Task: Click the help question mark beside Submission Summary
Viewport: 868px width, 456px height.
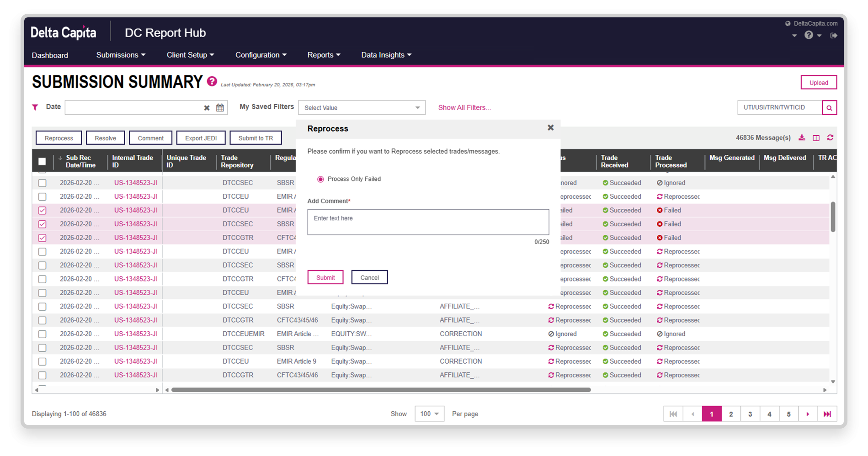Action: tap(212, 81)
